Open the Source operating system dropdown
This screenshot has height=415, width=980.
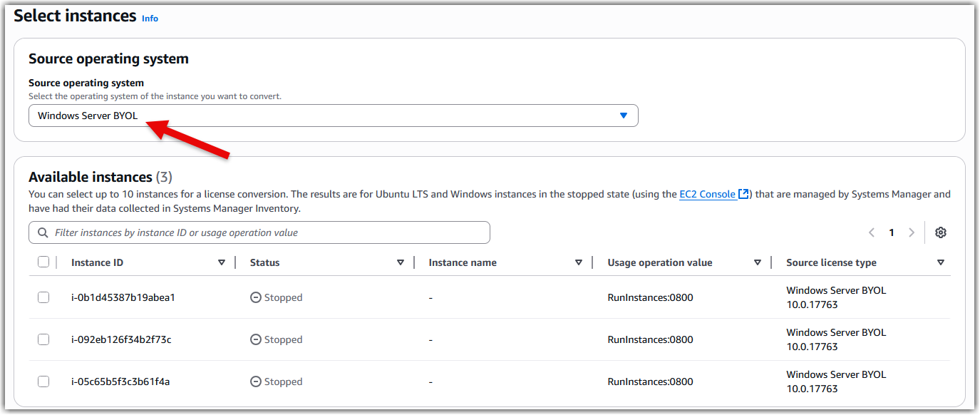point(333,116)
